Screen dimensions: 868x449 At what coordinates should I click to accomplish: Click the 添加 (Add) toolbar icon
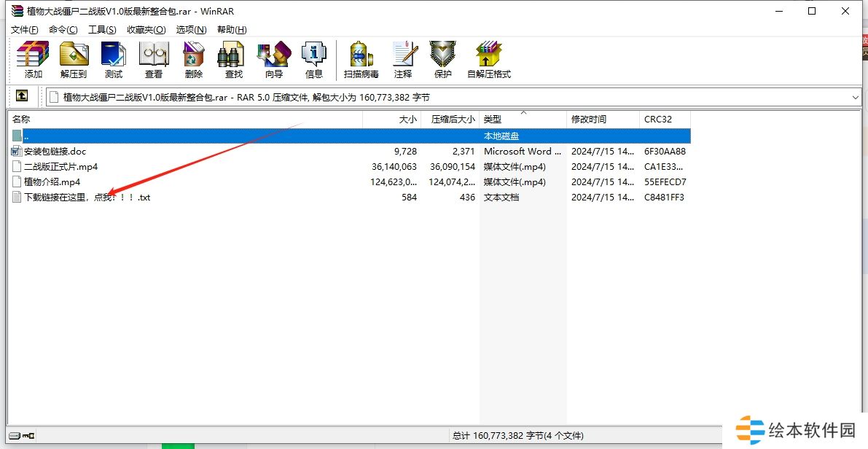point(33,59)
